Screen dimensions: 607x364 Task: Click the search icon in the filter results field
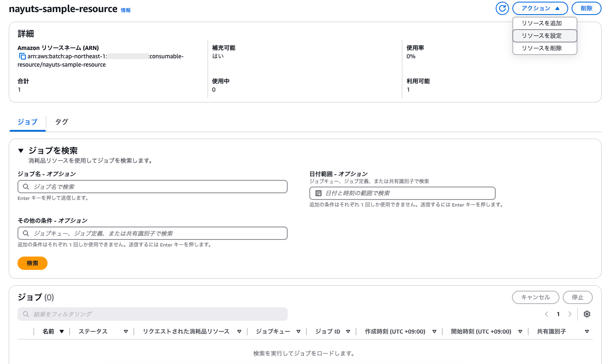point(26,314)
